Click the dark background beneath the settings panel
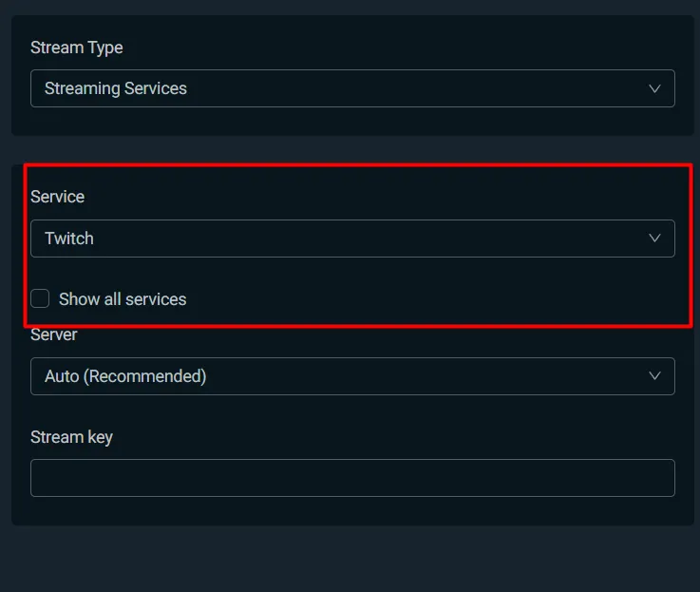 click(x=351, y=561)
